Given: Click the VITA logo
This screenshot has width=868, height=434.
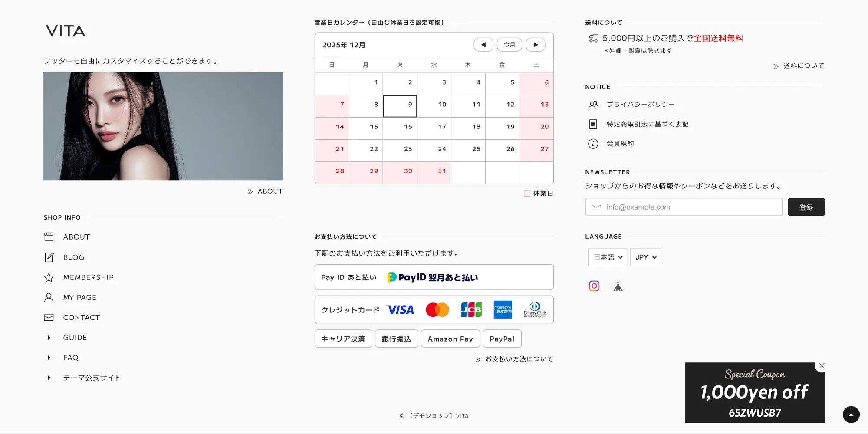Looking at the screenshot, I should tap(66, 31).
